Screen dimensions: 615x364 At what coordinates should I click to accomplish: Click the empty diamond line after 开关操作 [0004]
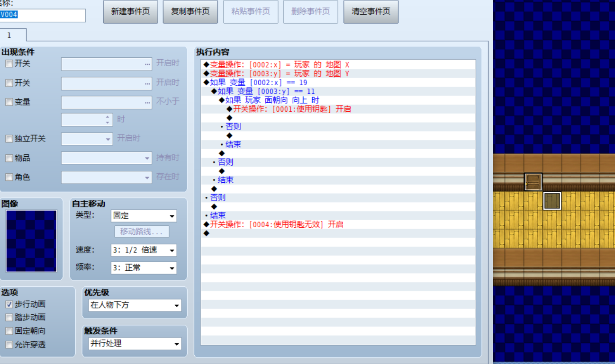[x=338, y=233]
